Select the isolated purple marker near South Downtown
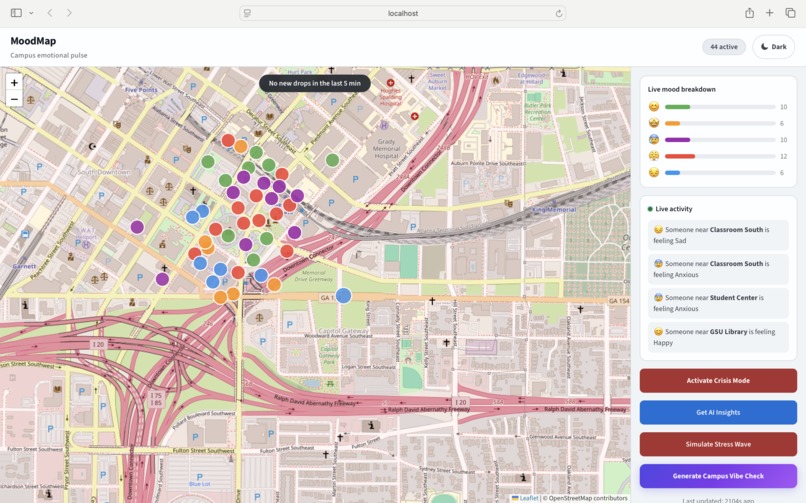806x503 pixels. pos(137,227)
